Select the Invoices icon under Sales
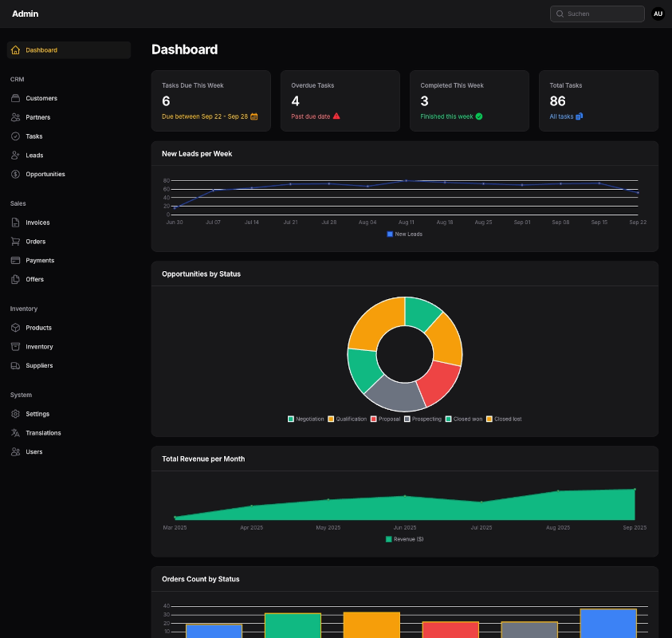The height and width of the screenshot is (638, 672). [x=15, y=223]
